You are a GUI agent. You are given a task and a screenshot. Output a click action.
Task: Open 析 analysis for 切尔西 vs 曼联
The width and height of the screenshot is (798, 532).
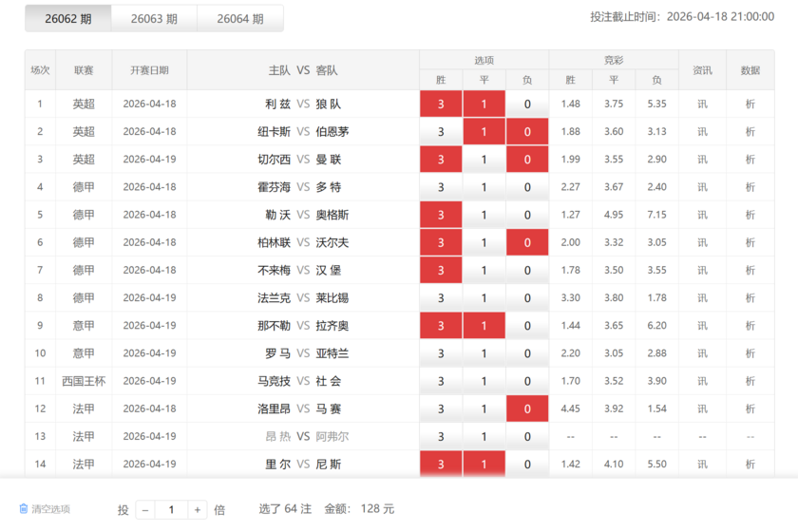750,160
